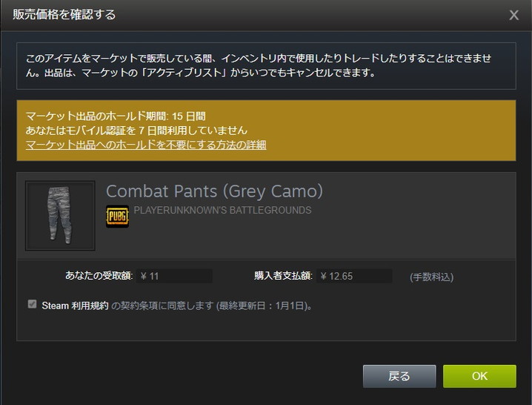Screen dimensions: 532x405
Task: Open the Steam 利用規約 link
Action: tap(75, 306)
